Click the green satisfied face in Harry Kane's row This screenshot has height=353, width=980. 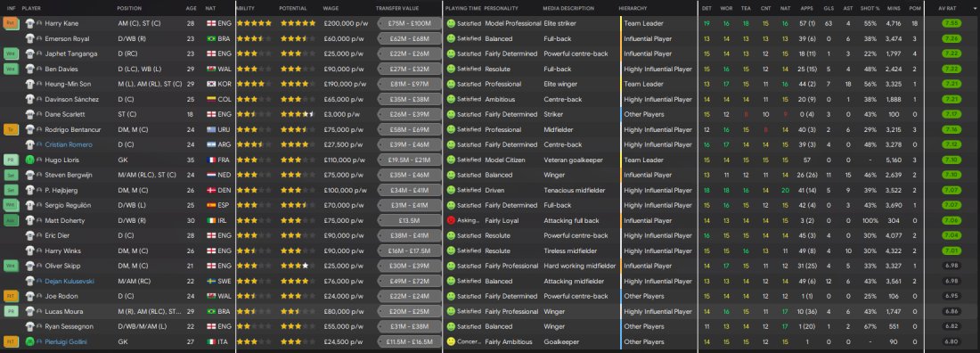pos(452,23)
